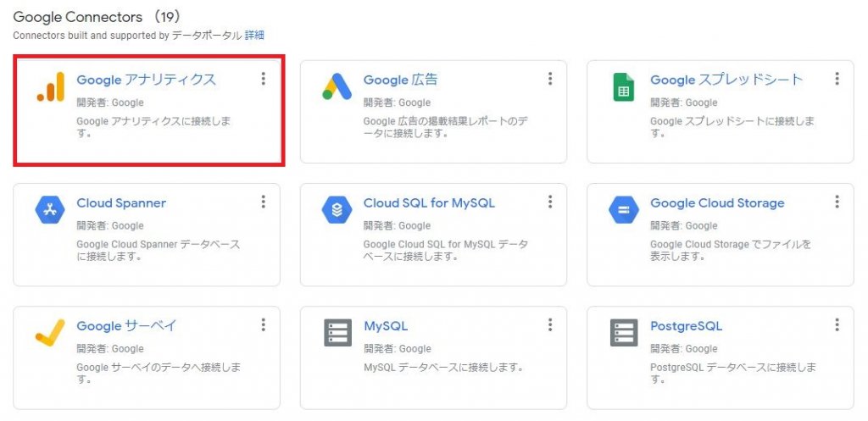Screen dimensions: 868x421
Task: Click '開発者: Google' on Google 広告 card
Action: click(x=397, y=102)
